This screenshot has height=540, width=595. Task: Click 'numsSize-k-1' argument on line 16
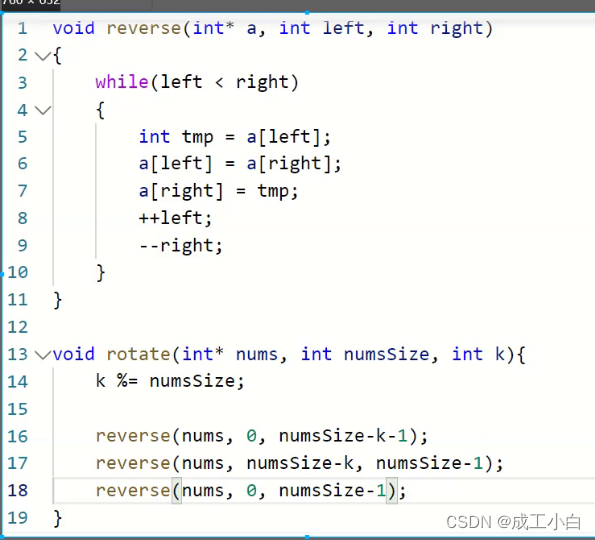(343, 436)
